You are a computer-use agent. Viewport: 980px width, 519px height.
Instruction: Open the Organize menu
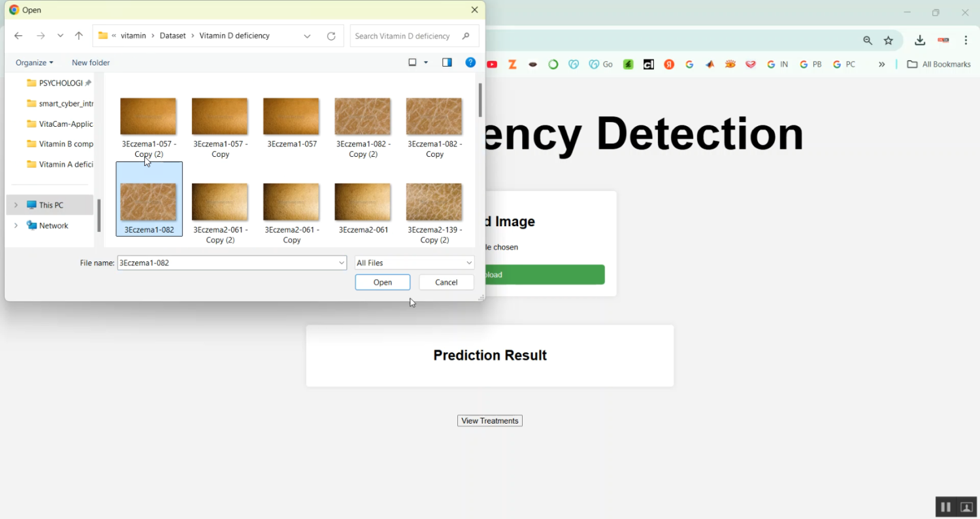34,63
